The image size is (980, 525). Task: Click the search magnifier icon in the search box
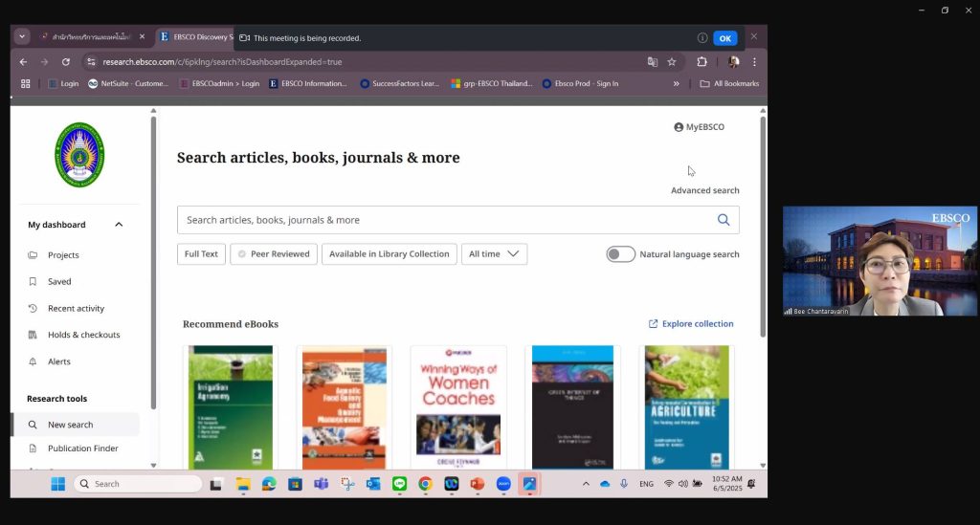click(x=724, y=220)
